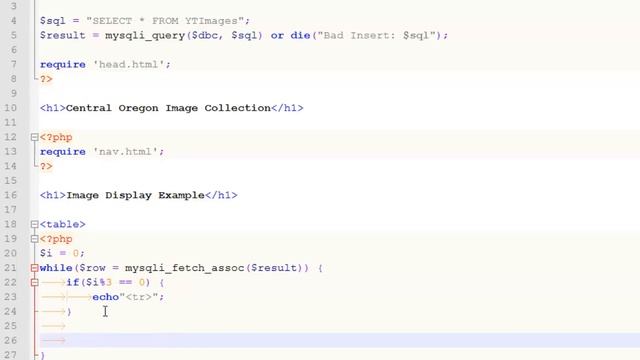Collapse the table fold marker at line 18

tap(35, 224)
